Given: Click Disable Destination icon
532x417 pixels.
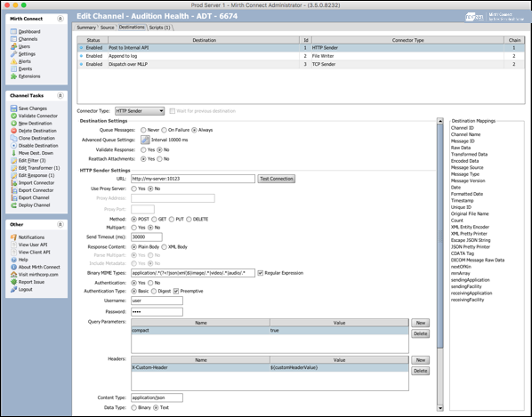Looking at the screenshot, I should coord(13,146).
